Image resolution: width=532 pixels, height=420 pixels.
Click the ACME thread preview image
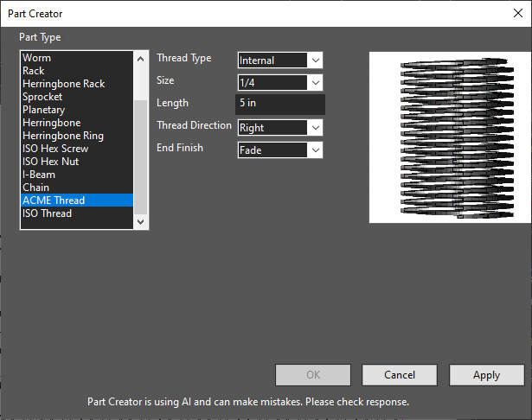[x=450, y=137]
